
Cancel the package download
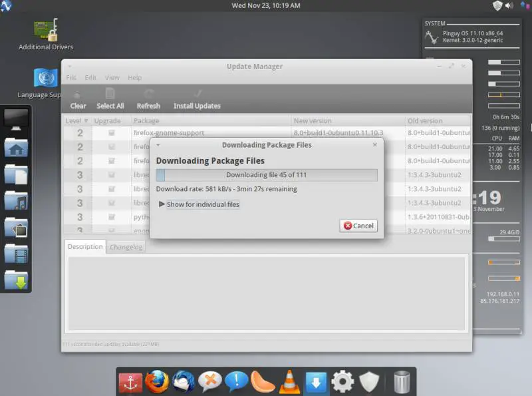coord(358,226)
